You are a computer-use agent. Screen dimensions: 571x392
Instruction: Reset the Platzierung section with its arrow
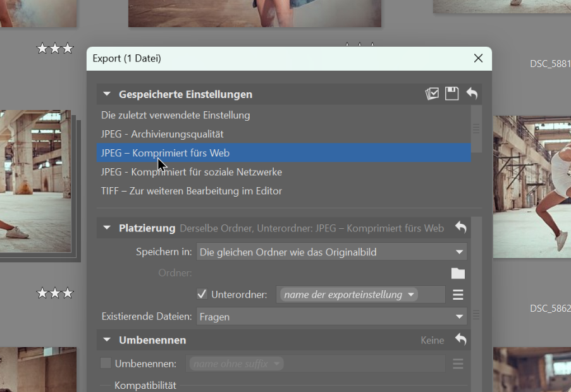[461, 228]
